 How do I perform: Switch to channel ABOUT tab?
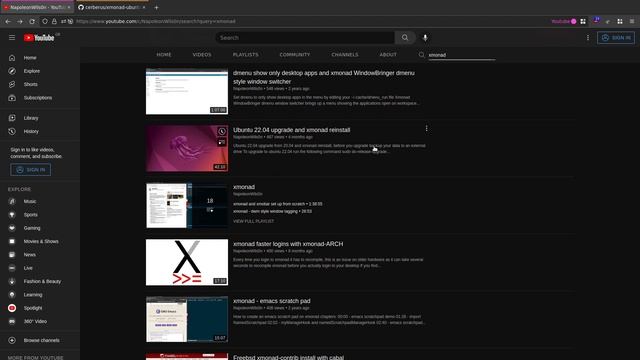[388, 55]
